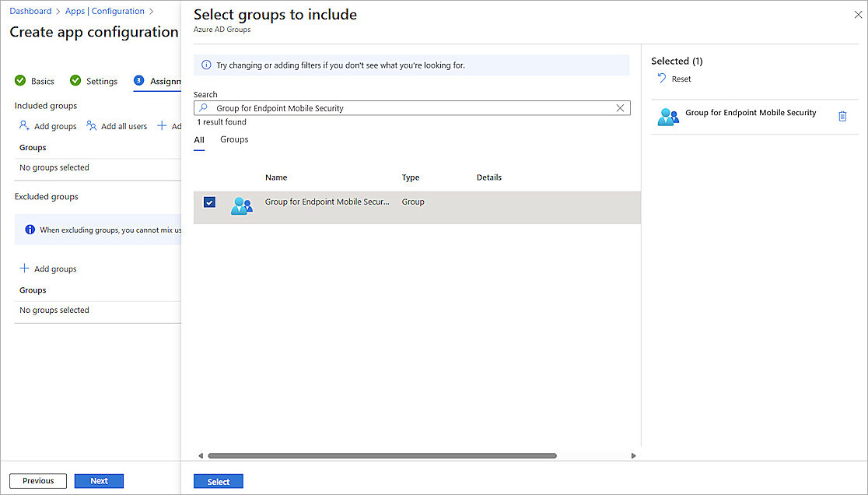Viewport: 868px width, 495px height.
Task: Click the Reset undo arrow icon
Action: pyautogui.click(x=662, y=78)
